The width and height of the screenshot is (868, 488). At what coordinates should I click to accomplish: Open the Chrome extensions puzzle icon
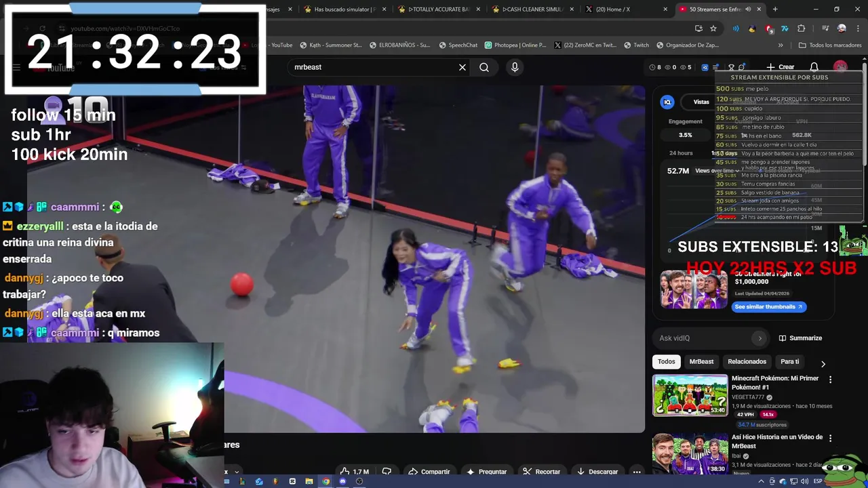(x=802, y=28)
